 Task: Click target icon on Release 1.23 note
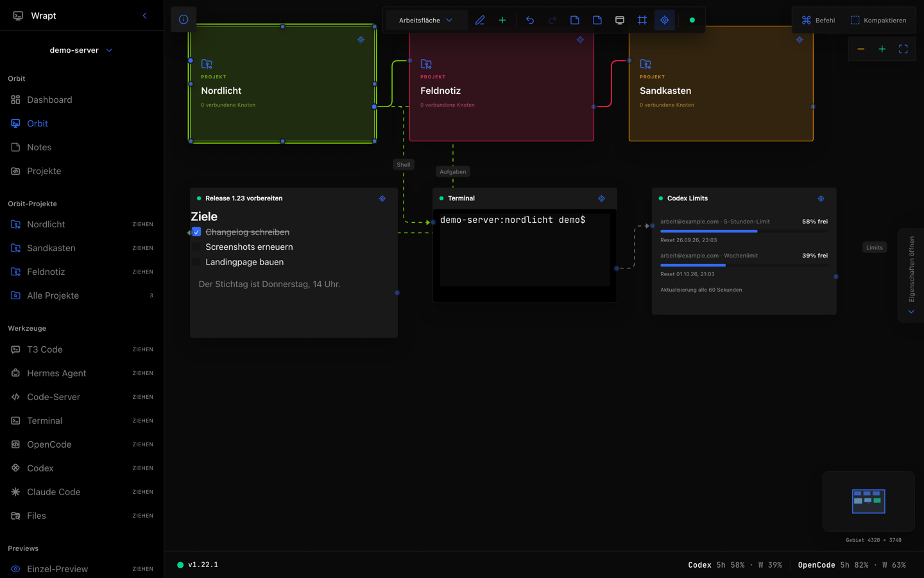point(382,198)
